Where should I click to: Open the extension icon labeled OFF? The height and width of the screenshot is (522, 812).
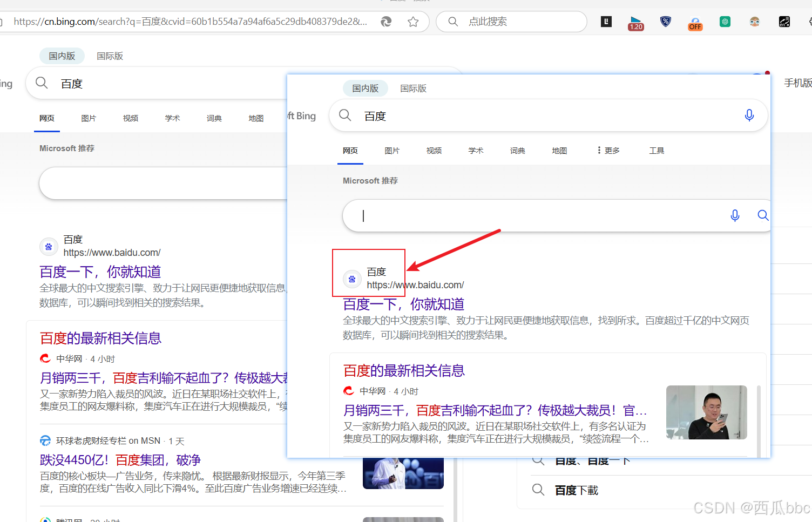coord(695,23)
